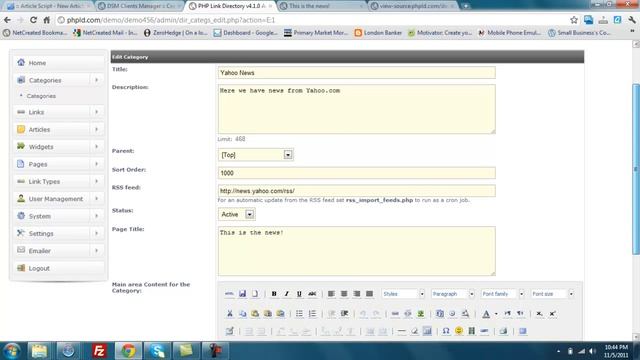Open the User Management sidebar menu
The width and height of the screenshot is (640, 360).
point(59,199)
